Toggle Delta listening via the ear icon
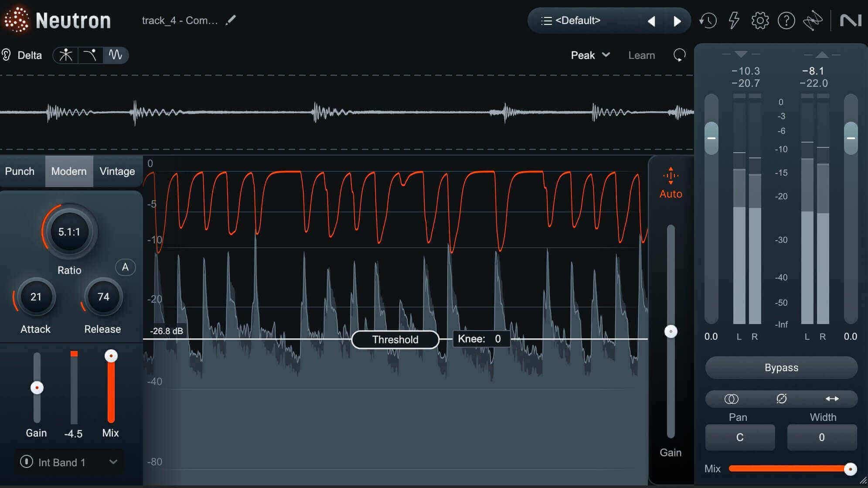Screen dimensions: 868x488 6,55
